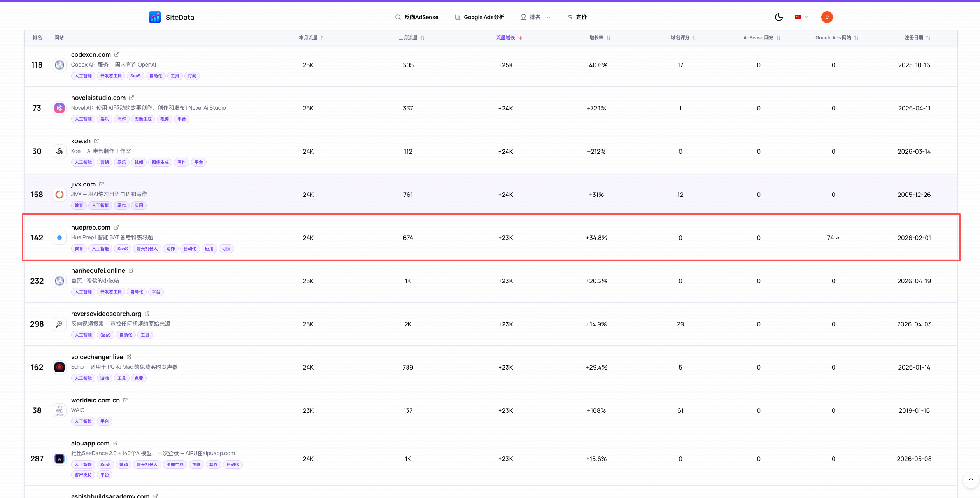980x498 pixels.
Task: Open the voicechanger.live site link
Action: 97,357
